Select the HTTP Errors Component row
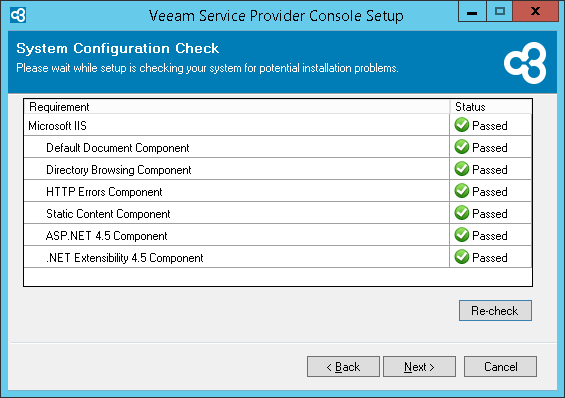This screenshot has height=398, width=565. point(278,191)
